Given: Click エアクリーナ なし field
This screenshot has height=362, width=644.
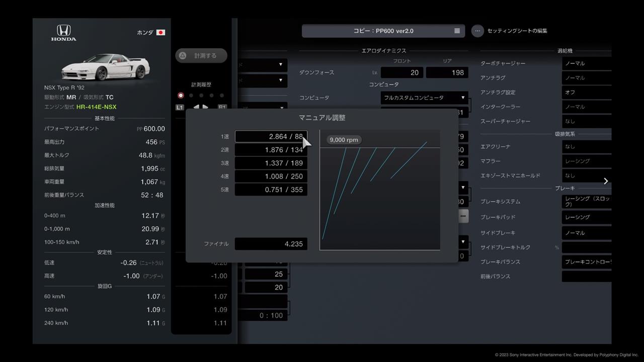Looking at the screenshot, I should pos(587,146).
